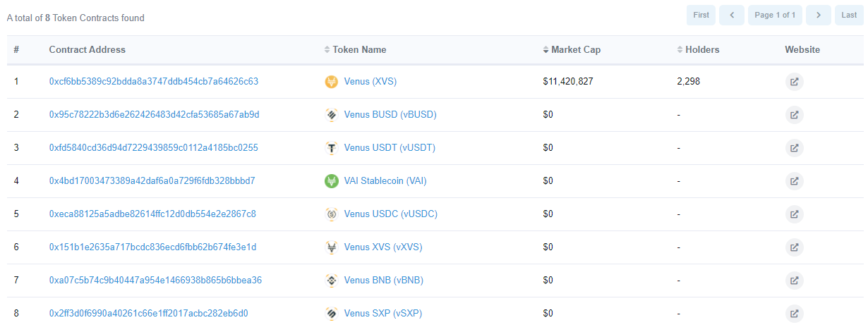Select the $11,420,827 market cap value
This screenshot has height=332, width=868.
pyautogui.click(x=568, y=82)
